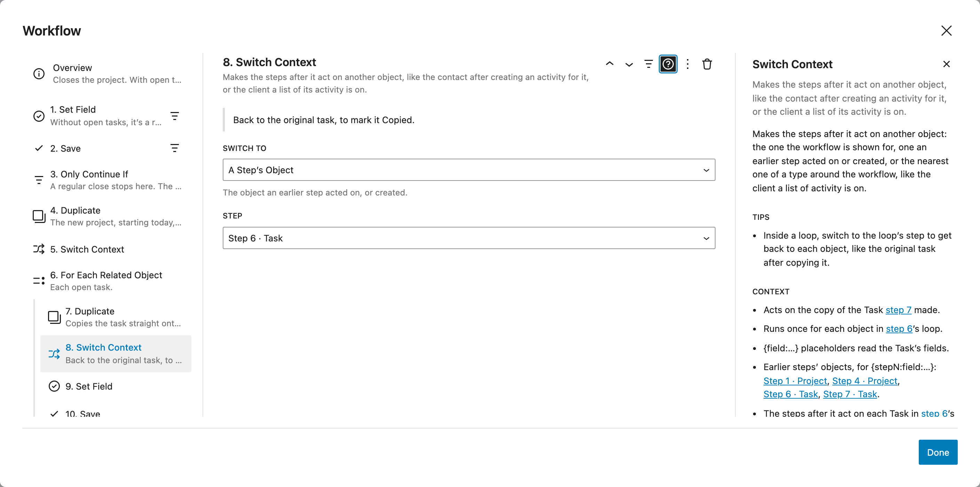
Task: Open the Switch To dropdown
Action: (469, 169)
